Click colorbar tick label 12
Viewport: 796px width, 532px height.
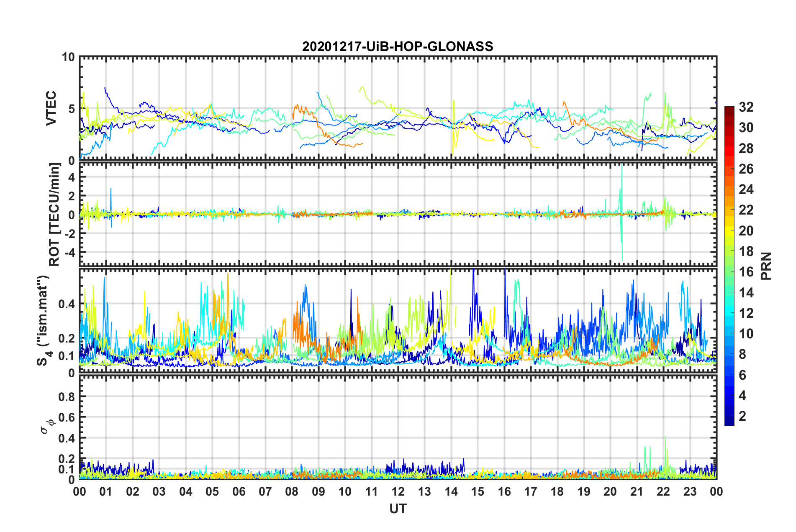coord(746,313)
